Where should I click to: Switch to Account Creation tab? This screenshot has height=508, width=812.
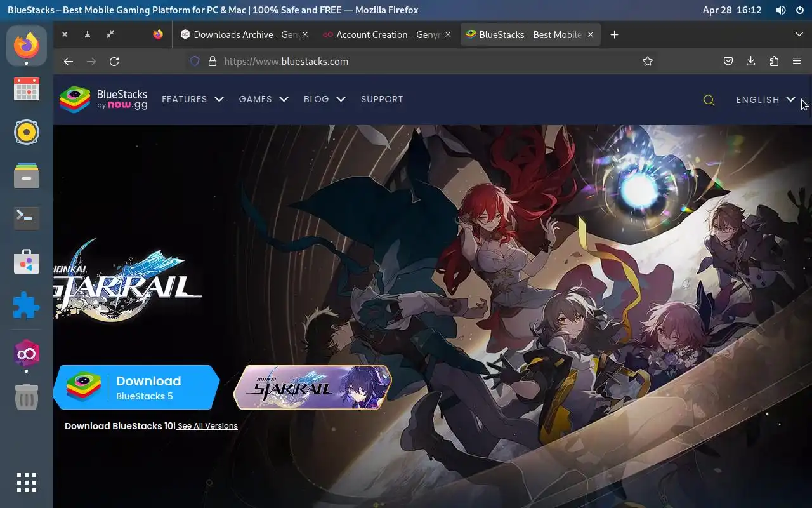pyautogui.click(x=387, y=35)
